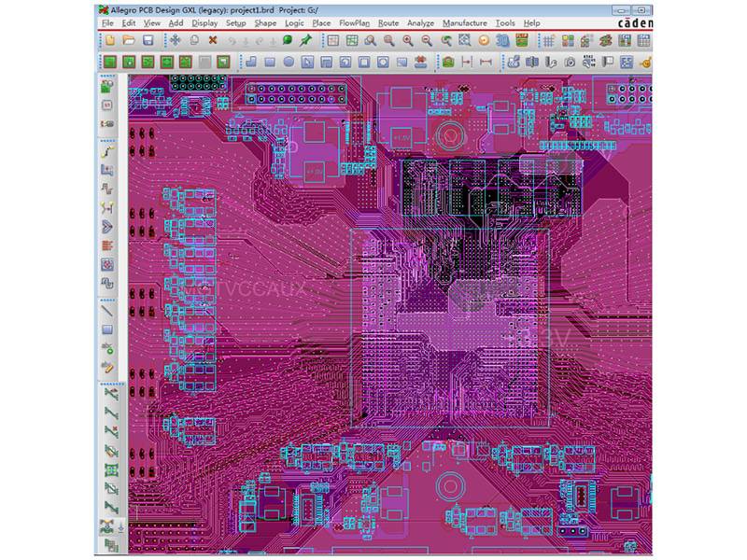This screenshot has width=747, height=560.
Task: Open the Manufacture menu
Action: point(464,21)
